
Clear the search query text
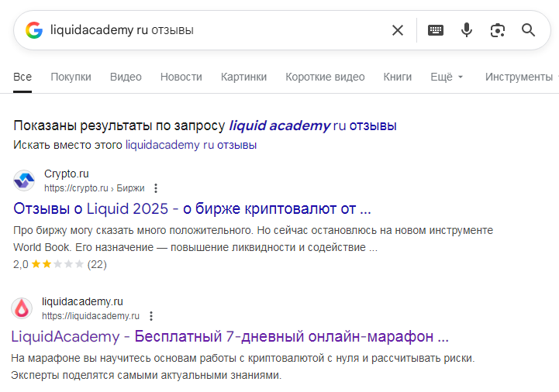(398, 30)
